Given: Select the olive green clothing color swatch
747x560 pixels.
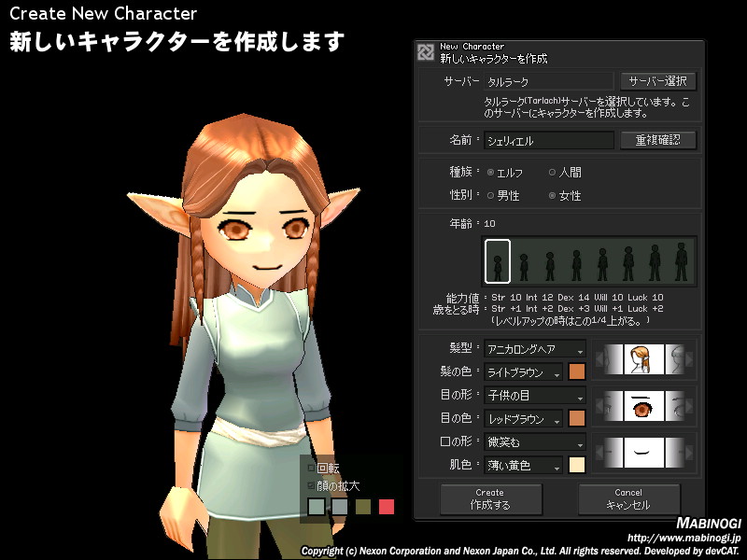Looking at the screenshot, I should (x=362, y=507).
